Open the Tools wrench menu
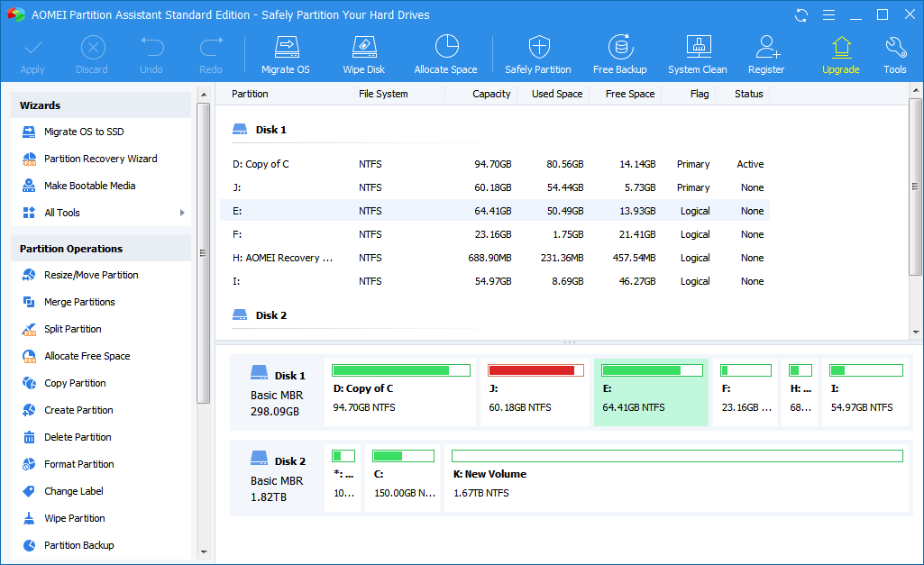The width and height of the screenshot is (924, 565). pos(895,55)
